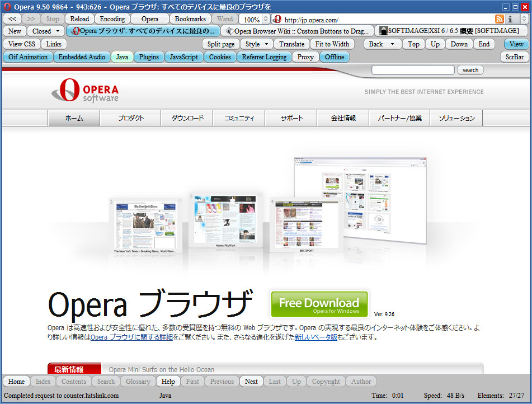This screenshot has height=404, width=532.
Task: Click the New York Times speed dial thumbnail
Action: 145,227
